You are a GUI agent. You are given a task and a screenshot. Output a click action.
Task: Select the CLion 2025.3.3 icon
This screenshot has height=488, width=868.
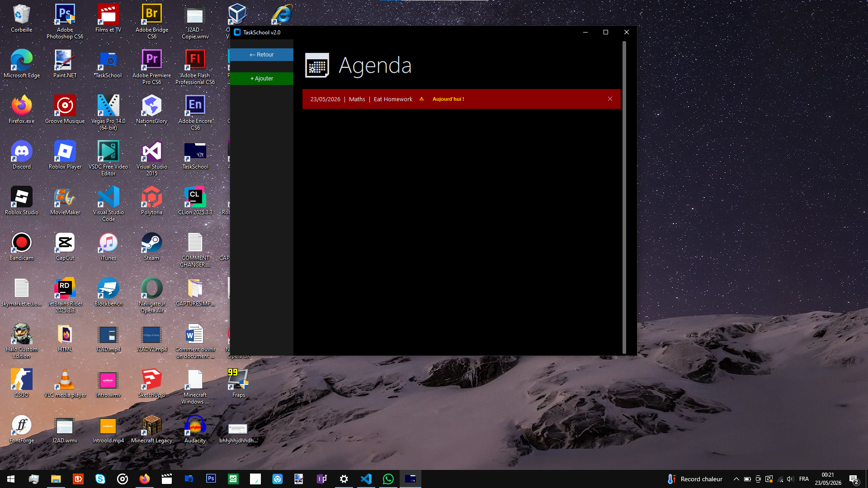tap(195, 201)
